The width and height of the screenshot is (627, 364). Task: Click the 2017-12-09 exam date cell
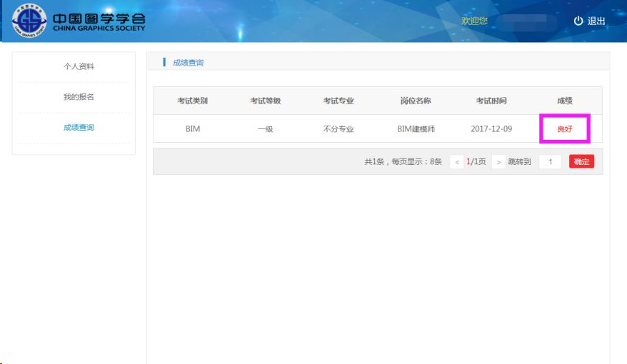[x=491, y=128]
